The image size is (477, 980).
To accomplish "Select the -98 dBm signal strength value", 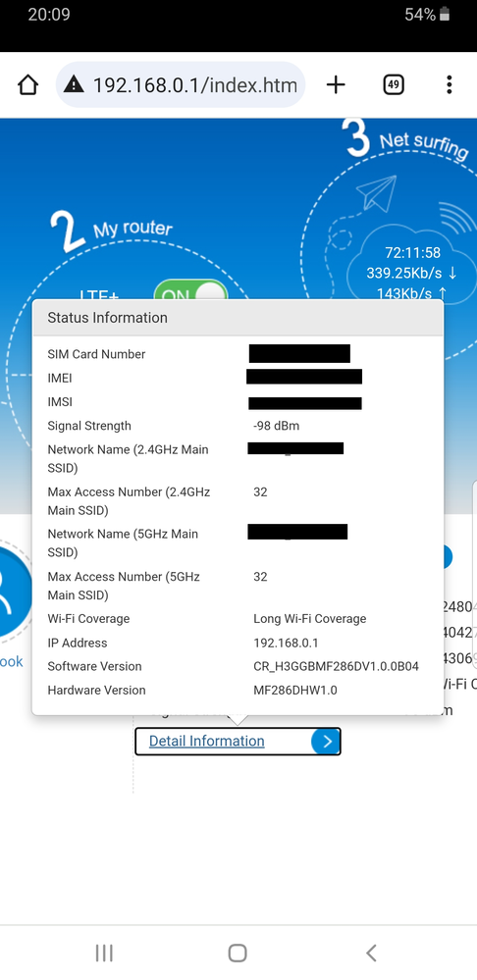I will coord(277,427).
